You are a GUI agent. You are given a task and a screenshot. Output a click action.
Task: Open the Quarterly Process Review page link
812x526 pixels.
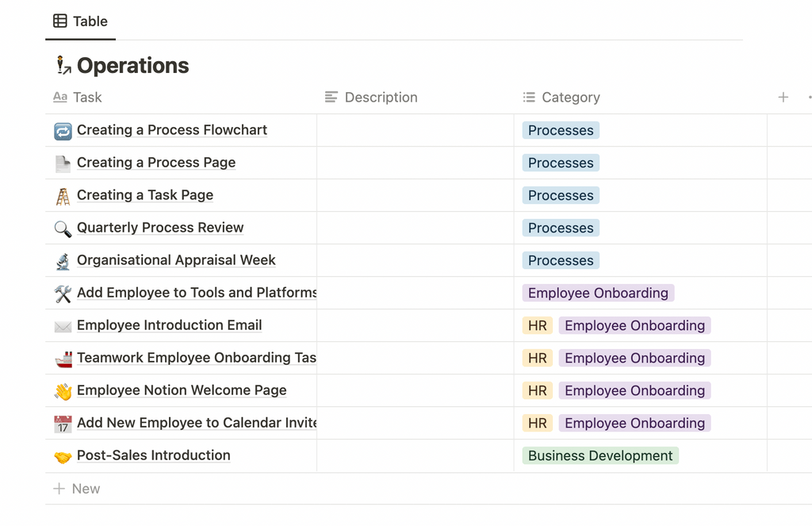click(x=160, y=228)
